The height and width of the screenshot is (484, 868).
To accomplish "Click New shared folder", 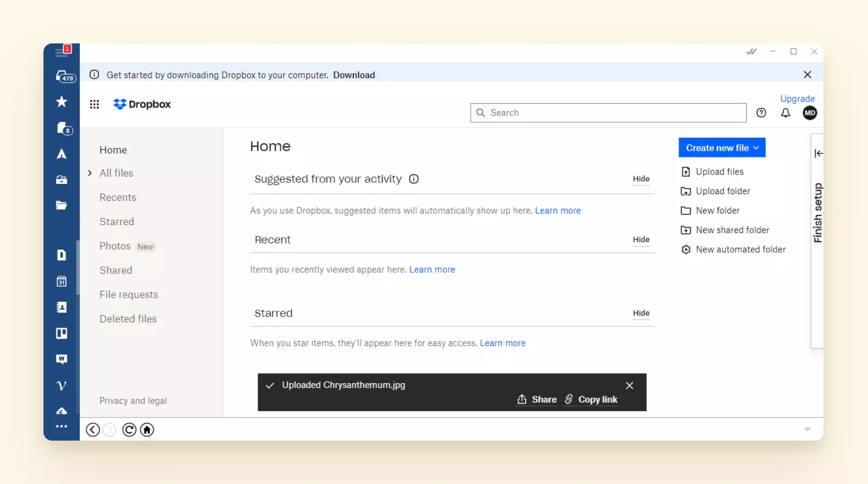I will (725, 230).
